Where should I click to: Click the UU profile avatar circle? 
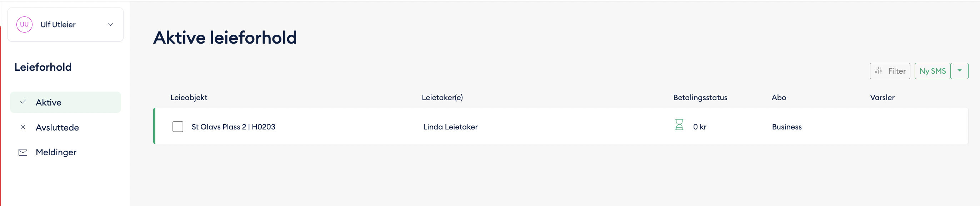click(24, 24)
